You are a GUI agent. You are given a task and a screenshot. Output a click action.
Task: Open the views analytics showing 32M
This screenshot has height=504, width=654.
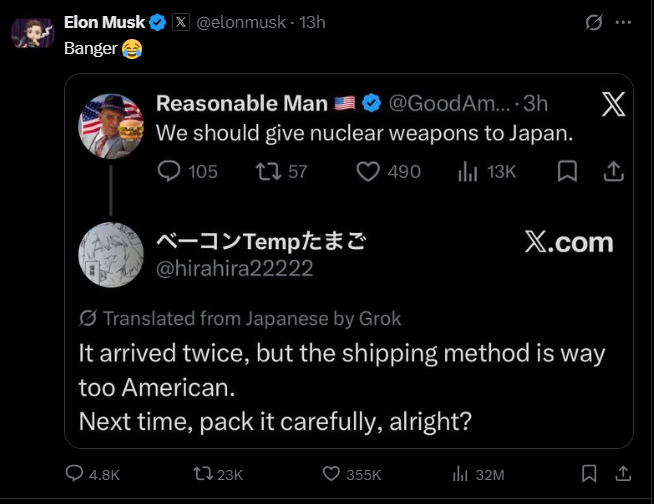(x=462, y=473)
